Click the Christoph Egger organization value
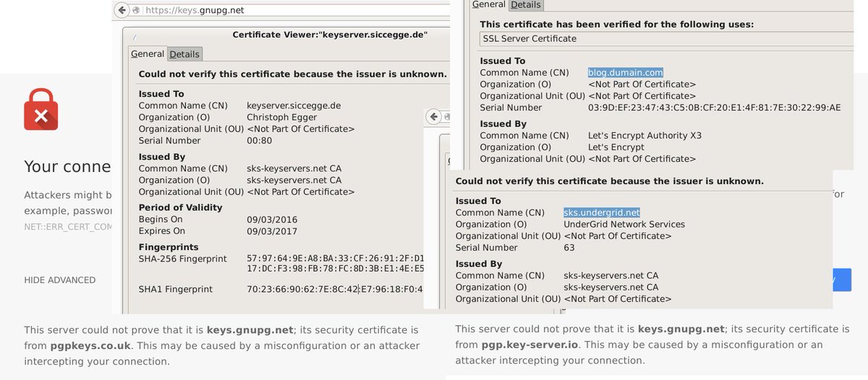Image resolution: width=868 pixels, height=380 pixels. click(281, 117)
